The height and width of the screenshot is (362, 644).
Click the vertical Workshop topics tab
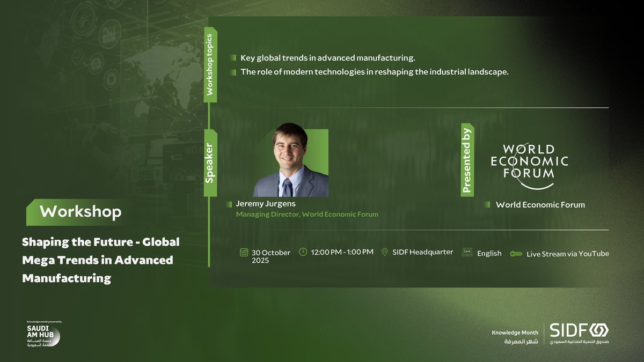210,64
